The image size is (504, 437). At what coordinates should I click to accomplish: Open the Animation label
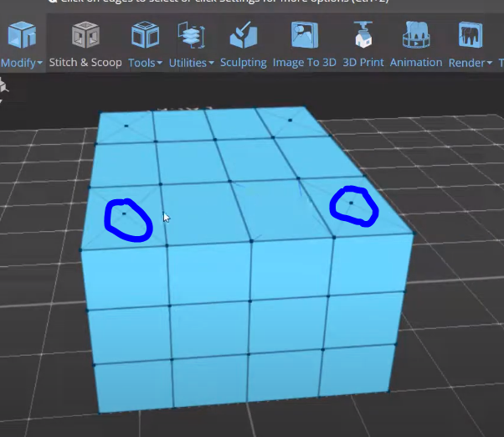tap(416, 62)
